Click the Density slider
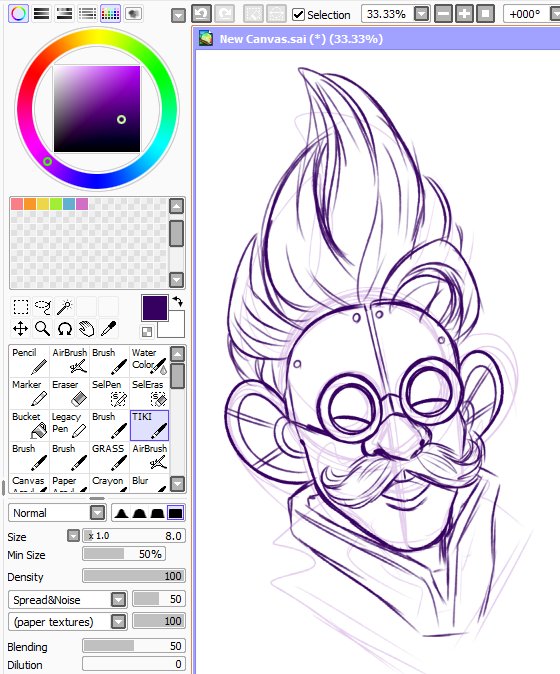Screen dimensions: 560x674 [x=134, y=576]
